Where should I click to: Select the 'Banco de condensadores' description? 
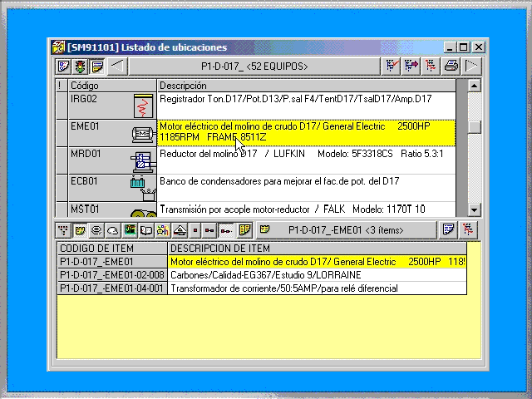(x=306, y=188)
